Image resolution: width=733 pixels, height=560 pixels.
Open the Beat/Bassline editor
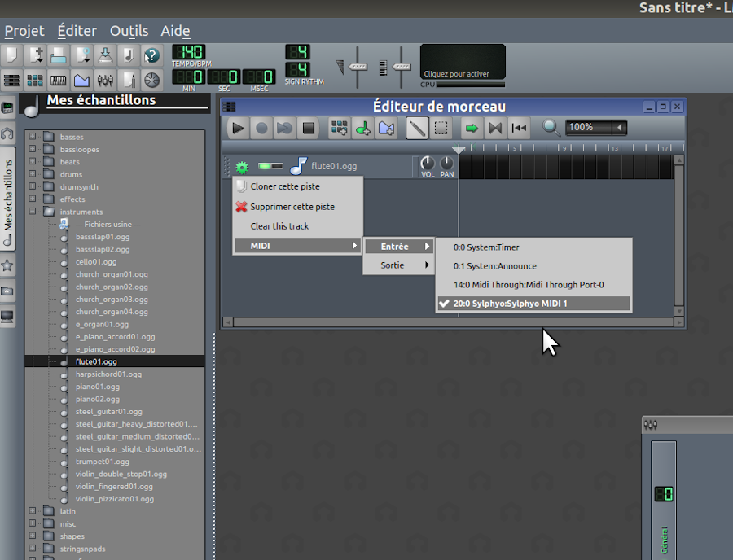tap(34, 79)
